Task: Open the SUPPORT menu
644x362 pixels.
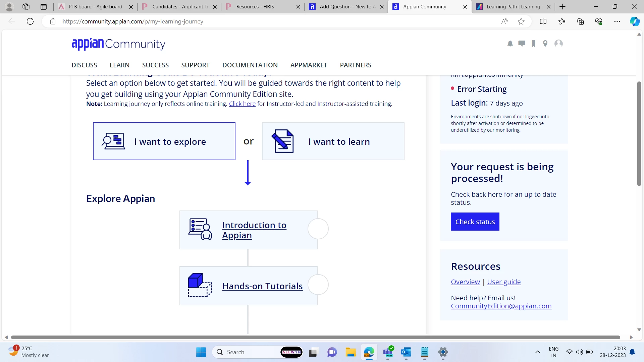Action: click(x=196, y=65)
